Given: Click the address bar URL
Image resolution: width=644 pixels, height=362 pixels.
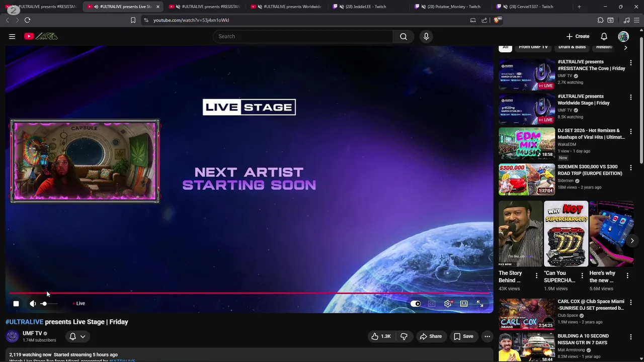Looking at the screenshot, I should pos(191,20).
